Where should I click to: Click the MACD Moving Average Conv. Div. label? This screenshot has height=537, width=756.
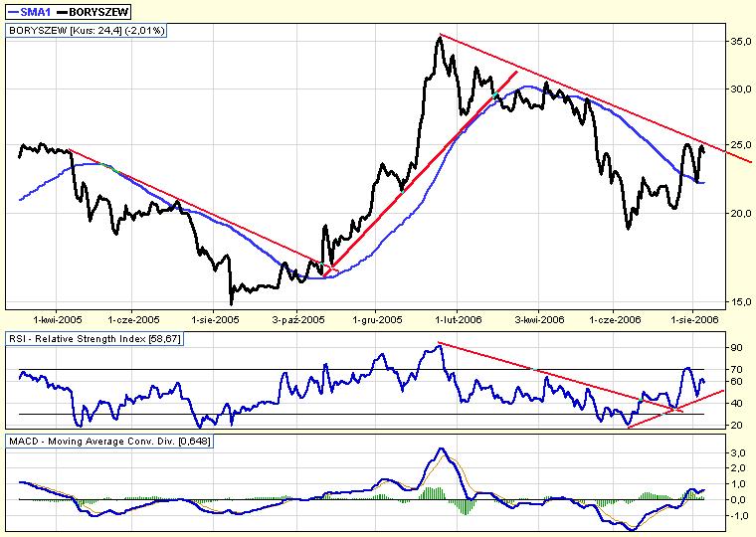[x=110, y=442]
